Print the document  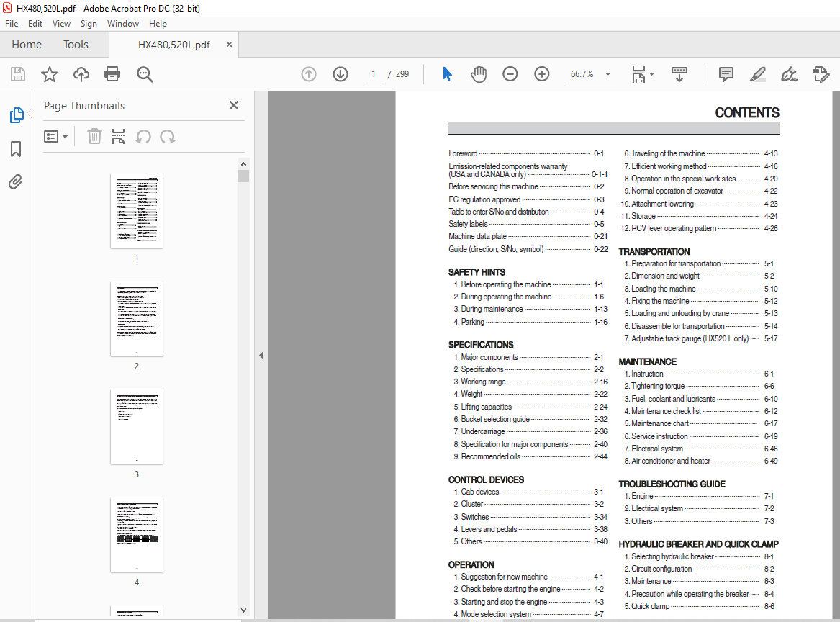click(x=112, y=74)
